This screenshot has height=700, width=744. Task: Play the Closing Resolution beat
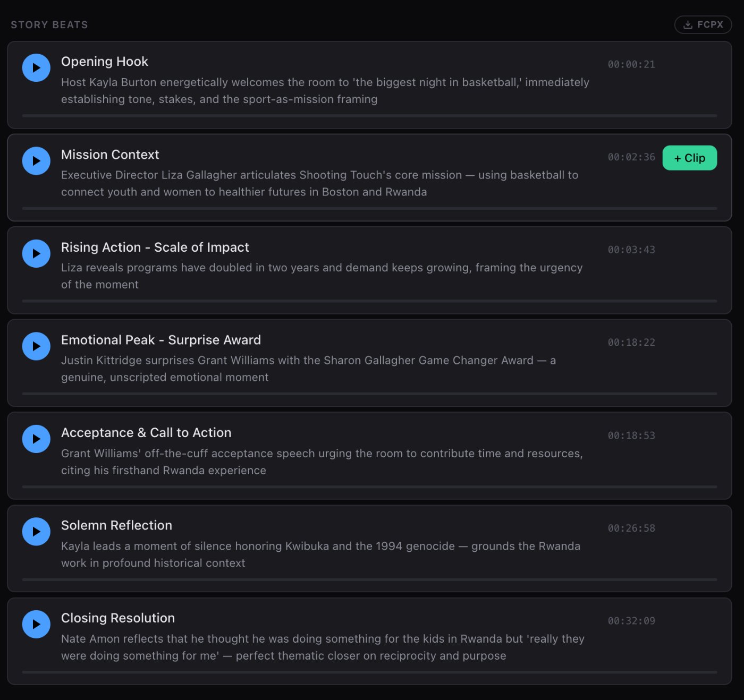(x=36, y=624)
